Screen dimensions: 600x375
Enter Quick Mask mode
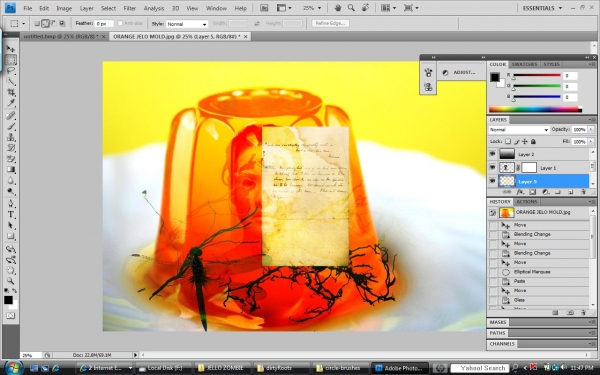coord(10,316)
